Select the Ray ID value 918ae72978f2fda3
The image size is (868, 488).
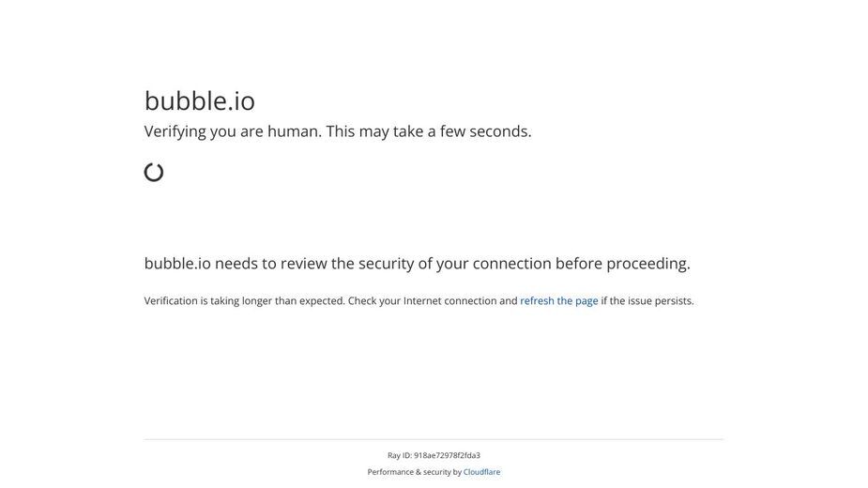pyautogui.click(x=448, y=455)
